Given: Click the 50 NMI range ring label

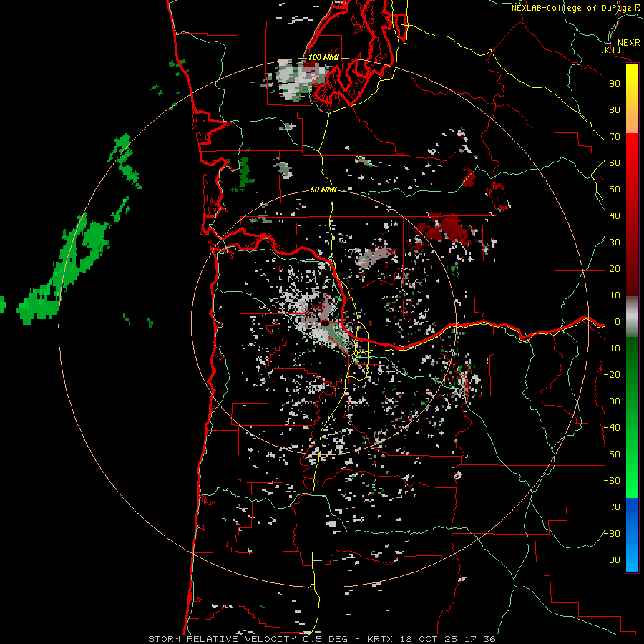Looking at the screenshot, I should click(x=323, y=190).
